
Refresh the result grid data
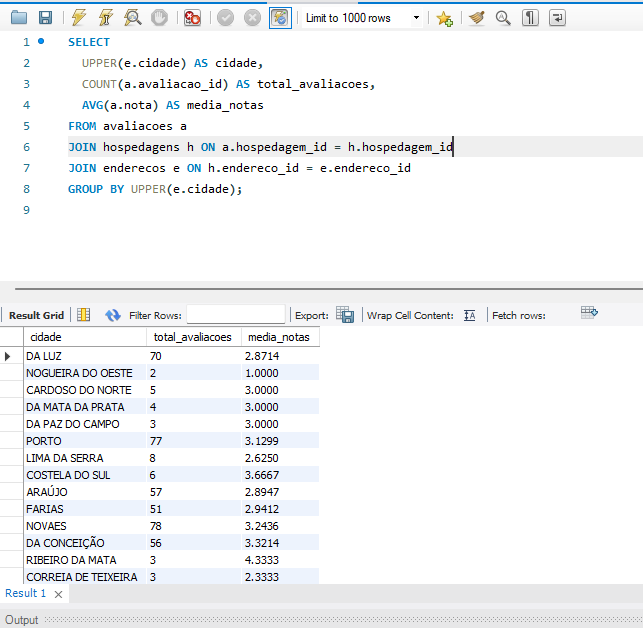click(112, 315)
